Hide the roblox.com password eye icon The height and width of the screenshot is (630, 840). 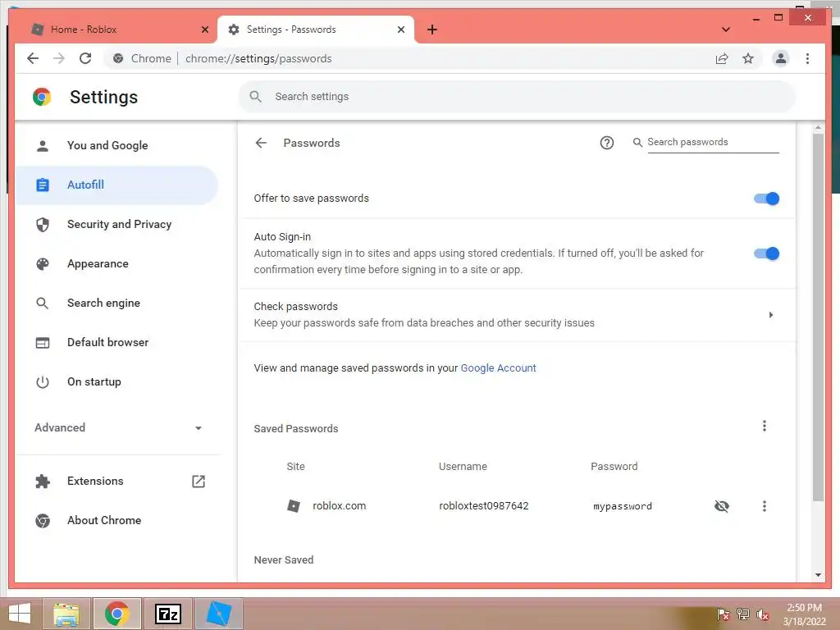[722, 505]
